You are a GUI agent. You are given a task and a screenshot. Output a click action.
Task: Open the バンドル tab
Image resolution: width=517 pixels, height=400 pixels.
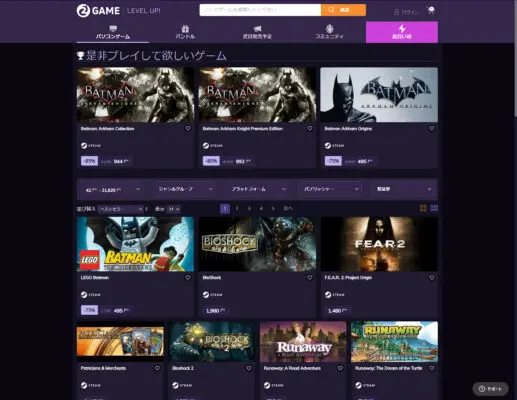point(185,32)
